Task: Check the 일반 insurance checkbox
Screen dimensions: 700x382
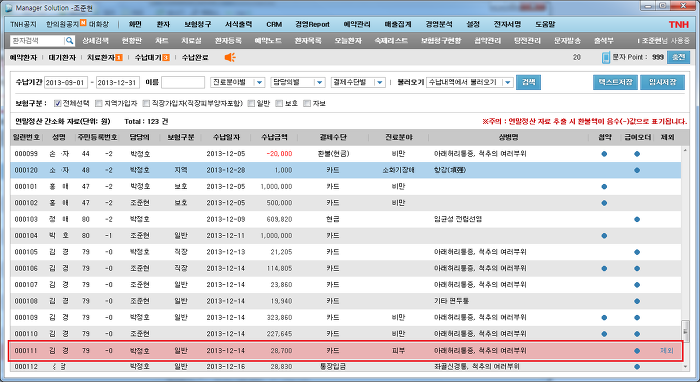Action: (251, 104)
